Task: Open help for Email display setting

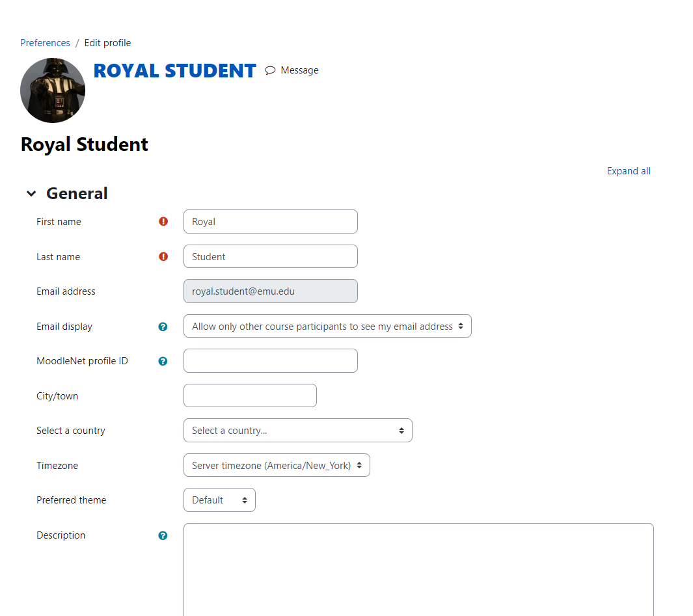Action: 162,327
